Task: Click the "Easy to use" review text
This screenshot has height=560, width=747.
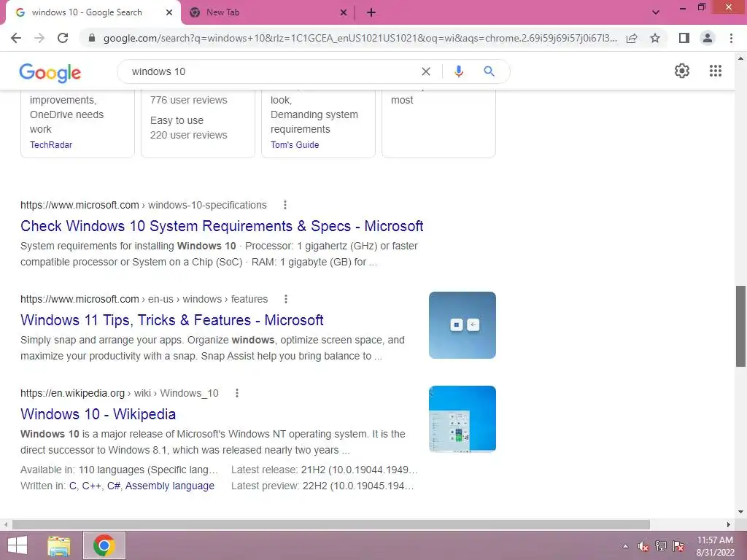Action: pos(177,120)
